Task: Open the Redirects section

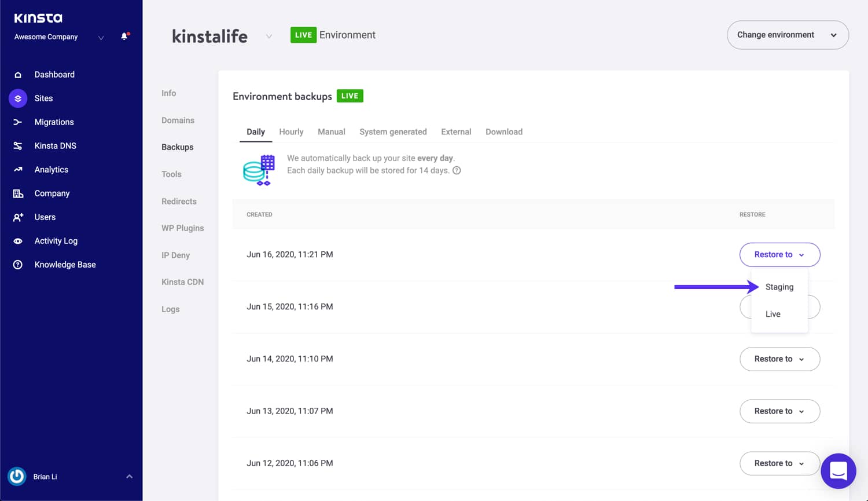Action: click(179, 202)
